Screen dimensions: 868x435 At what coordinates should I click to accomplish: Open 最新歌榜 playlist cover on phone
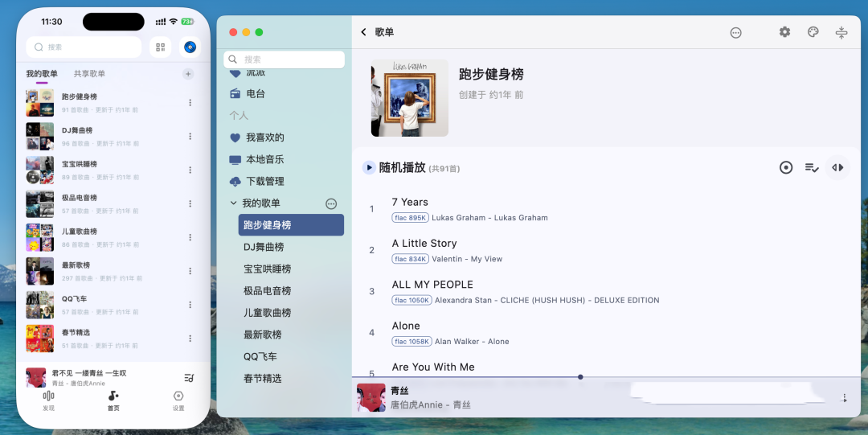[40, 271]
